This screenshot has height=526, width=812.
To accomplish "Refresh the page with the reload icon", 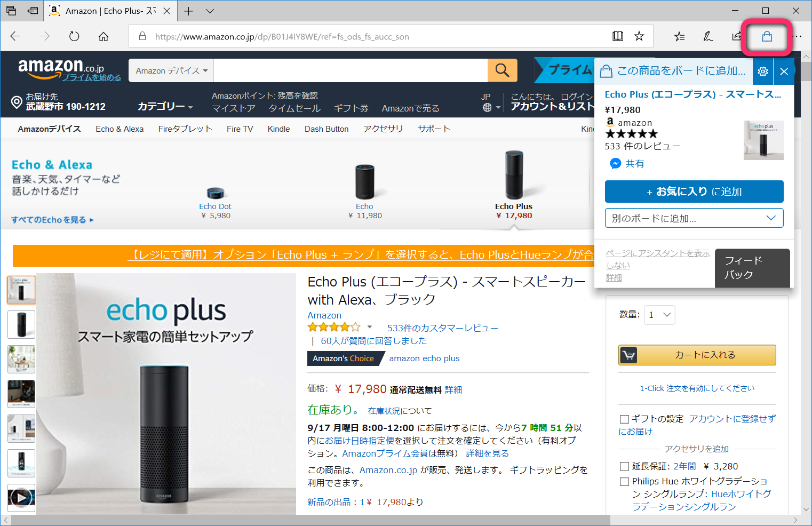I will coord(74,36).
